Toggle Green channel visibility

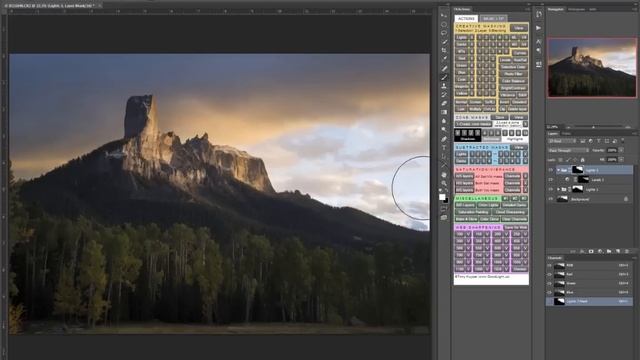click(x=549, y=283)
